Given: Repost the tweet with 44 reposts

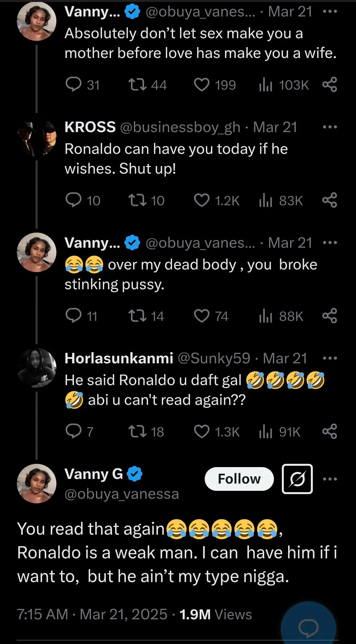Looking at the screenshot, I should 137,85.
